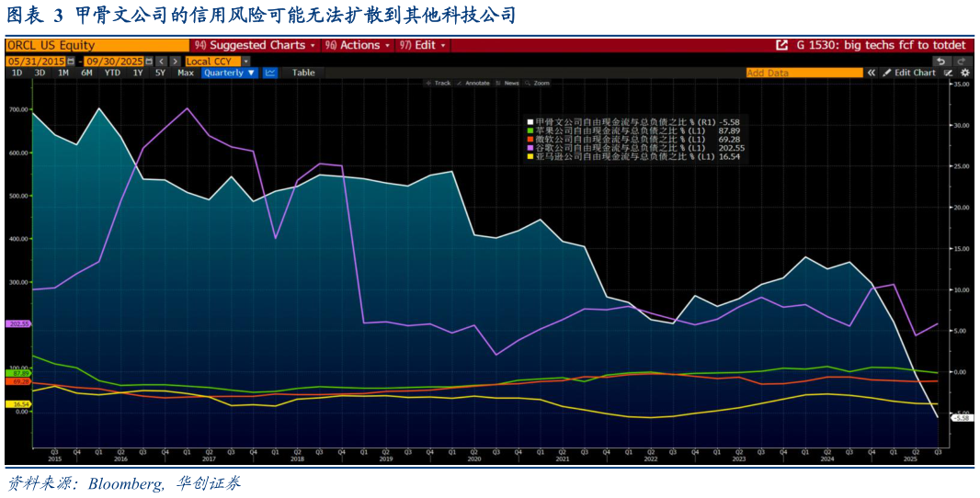
Task: Open chart settings gear icon
Action: (964, 73)
